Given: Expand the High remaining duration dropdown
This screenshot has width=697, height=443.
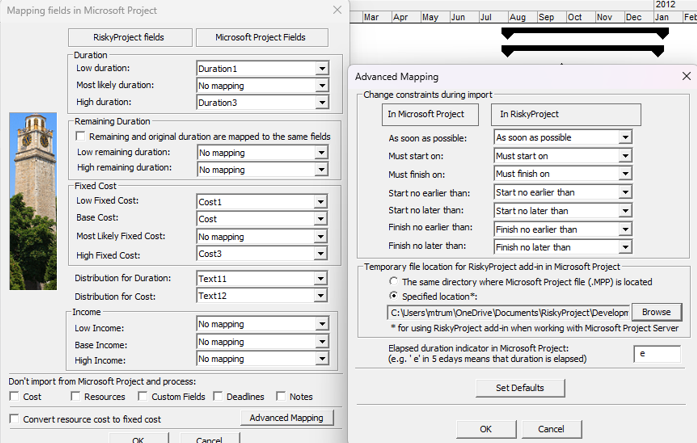Looking at the screenshot, I should click(262, 169).
